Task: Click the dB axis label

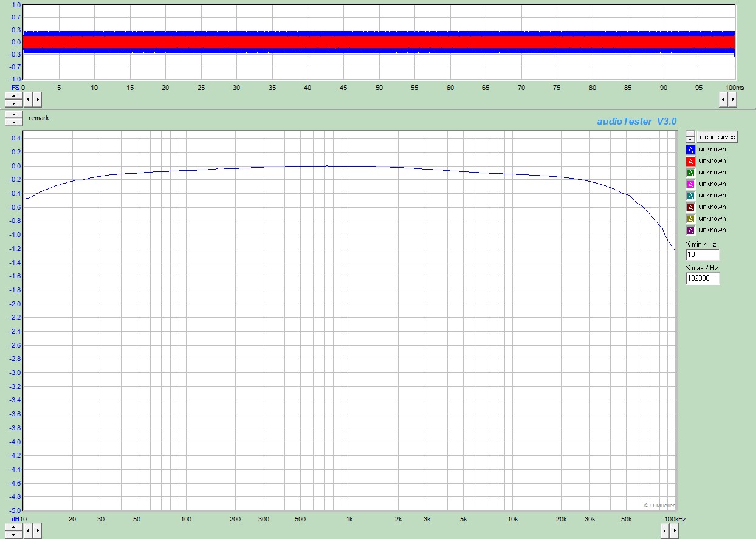Action: pos(16,520)
